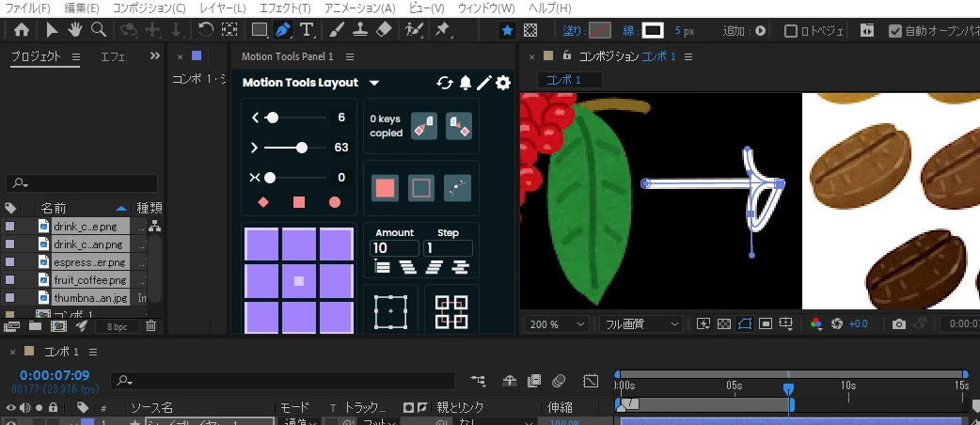Open Motion Tools Panel 1 panel menu
This screenshot has height=425, width=980.
pyautogui.click(x=349, y=56)
